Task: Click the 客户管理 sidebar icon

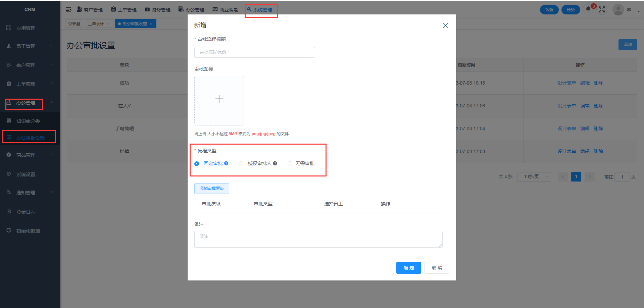Action: tap(9, 65)
